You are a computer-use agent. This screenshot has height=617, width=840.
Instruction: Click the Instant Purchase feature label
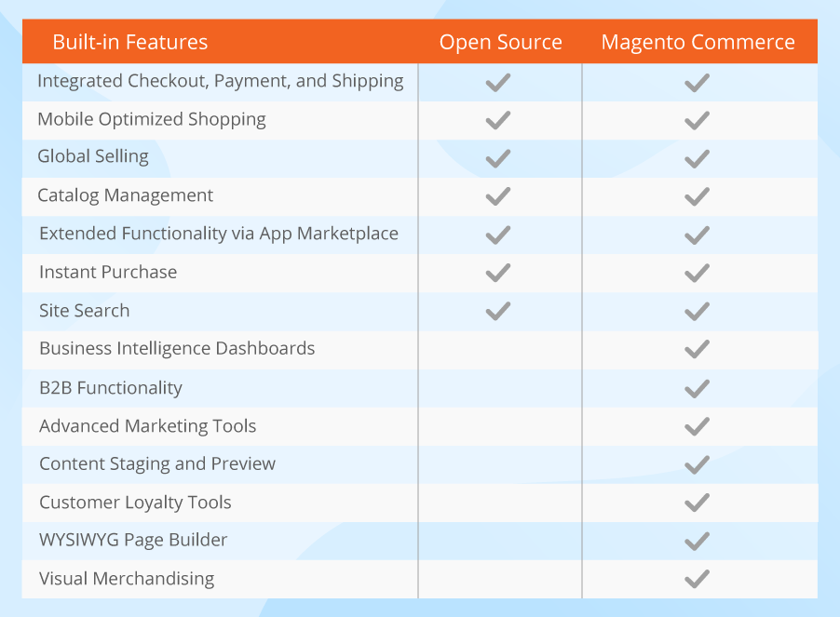108,273
